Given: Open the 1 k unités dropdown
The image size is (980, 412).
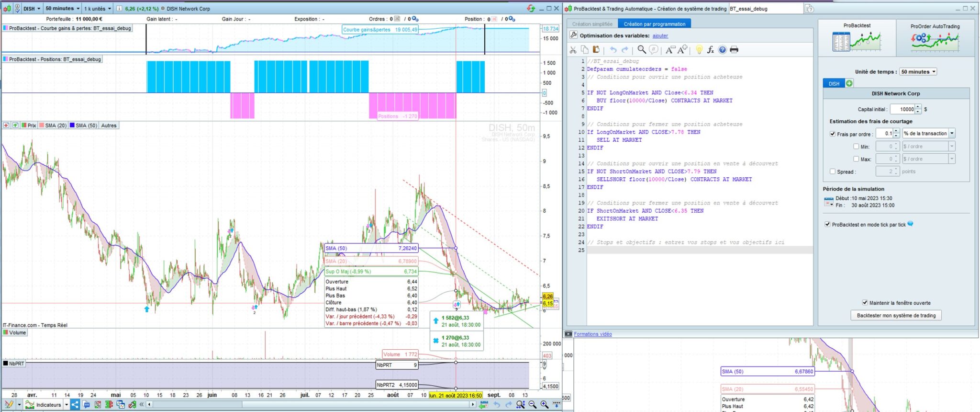Looking at the screenshot, I should pyautogui.click(x=98, y=9).
